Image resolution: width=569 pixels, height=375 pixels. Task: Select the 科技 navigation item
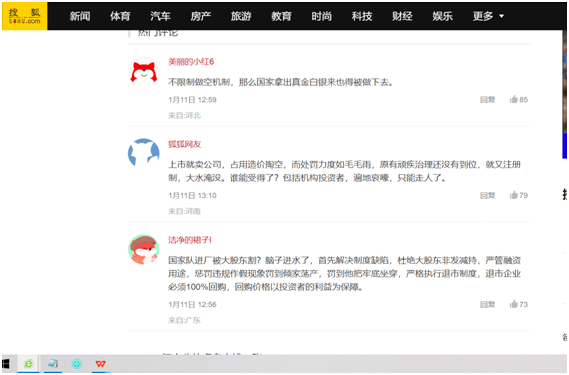[x=362, y=16]
